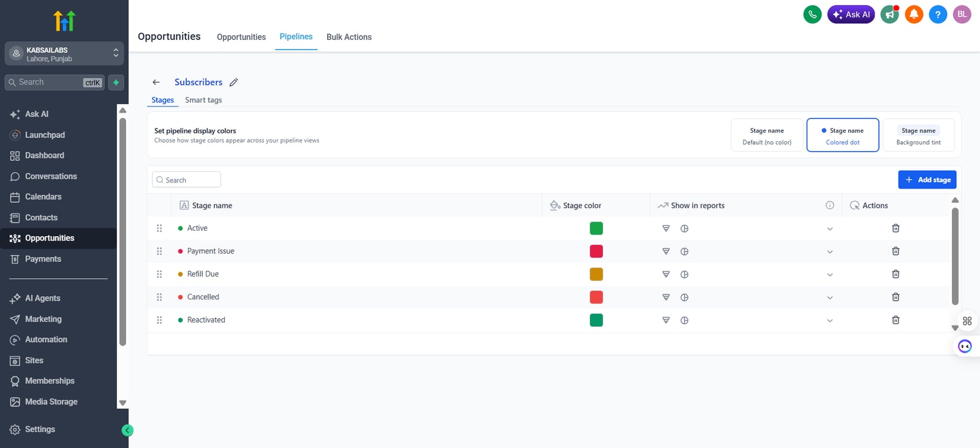Select the Default (no color) display option

[x=767, y=135]
